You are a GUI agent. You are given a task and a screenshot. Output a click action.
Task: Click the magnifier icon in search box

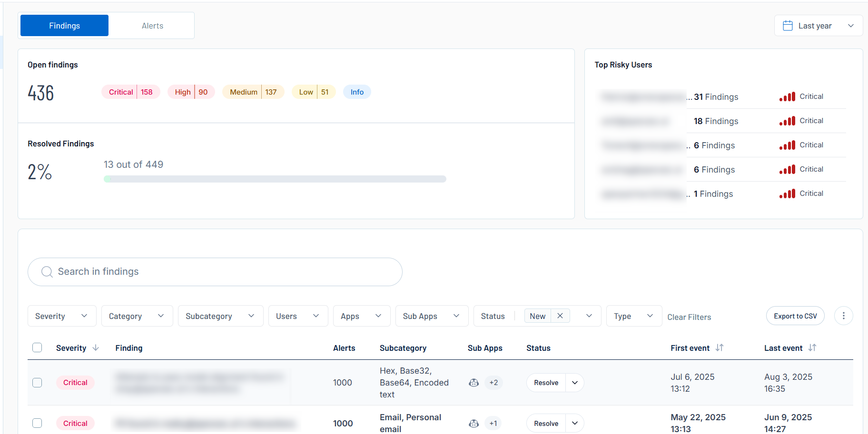point(47,272)
